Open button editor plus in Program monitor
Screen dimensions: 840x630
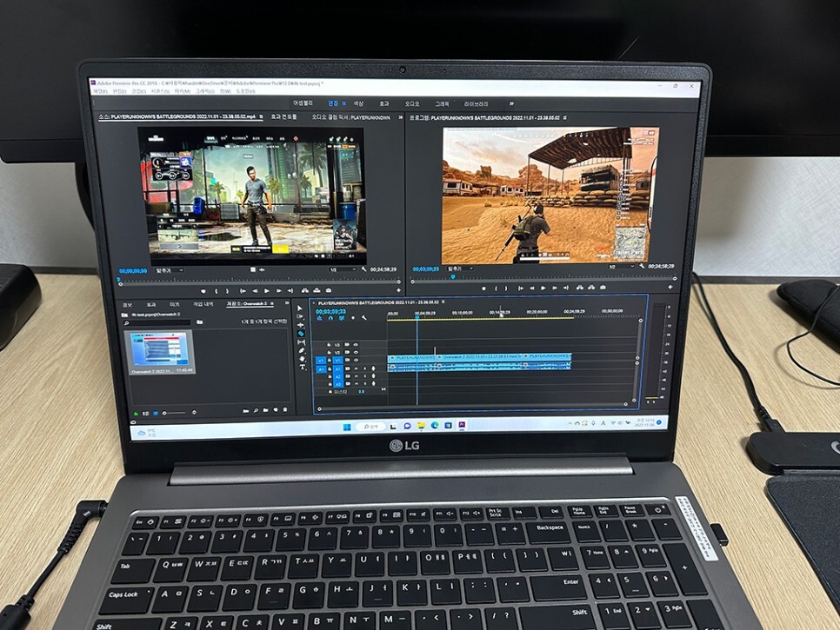pyautogui.click(x=670, y=288)
